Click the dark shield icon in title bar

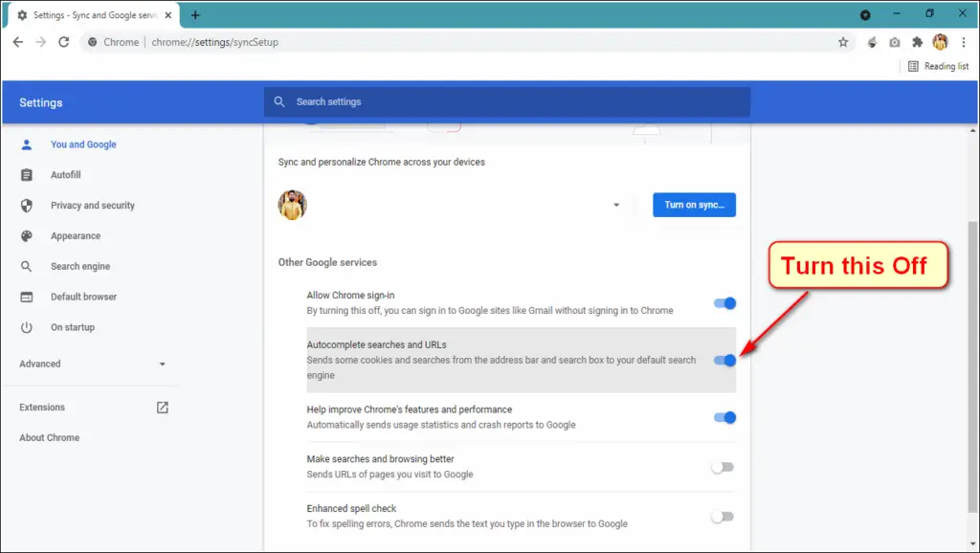(865, 15)
